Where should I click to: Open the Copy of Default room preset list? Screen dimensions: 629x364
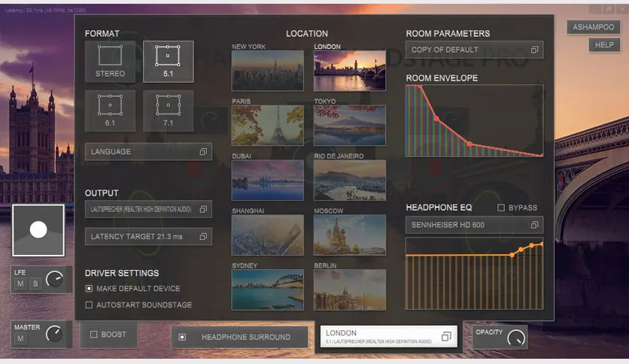(x=474, y=50)
